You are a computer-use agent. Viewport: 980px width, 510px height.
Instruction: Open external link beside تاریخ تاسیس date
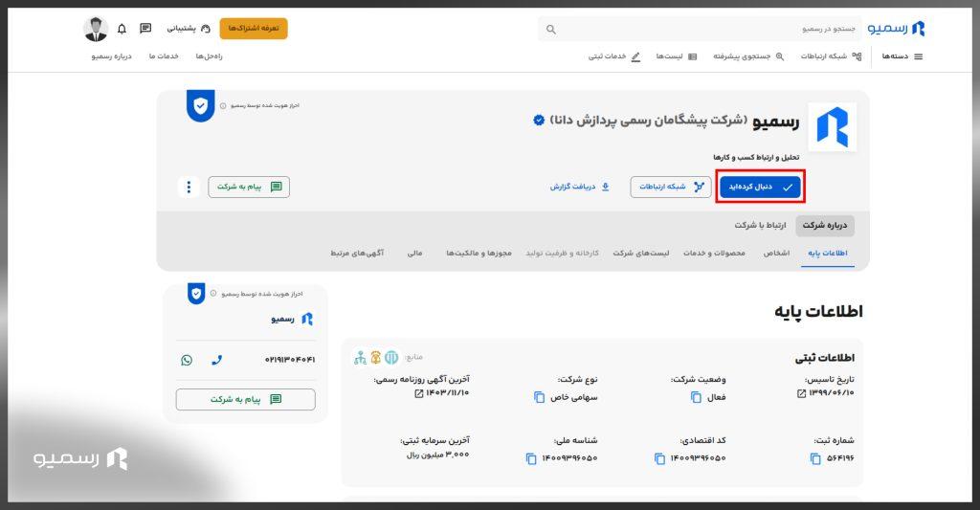pos(801,394)
